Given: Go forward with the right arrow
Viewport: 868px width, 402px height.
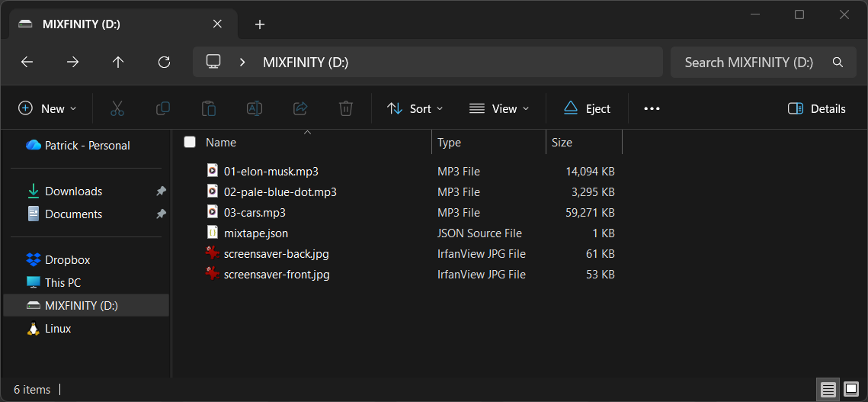Looking at the screenshot, I should 72,62.
